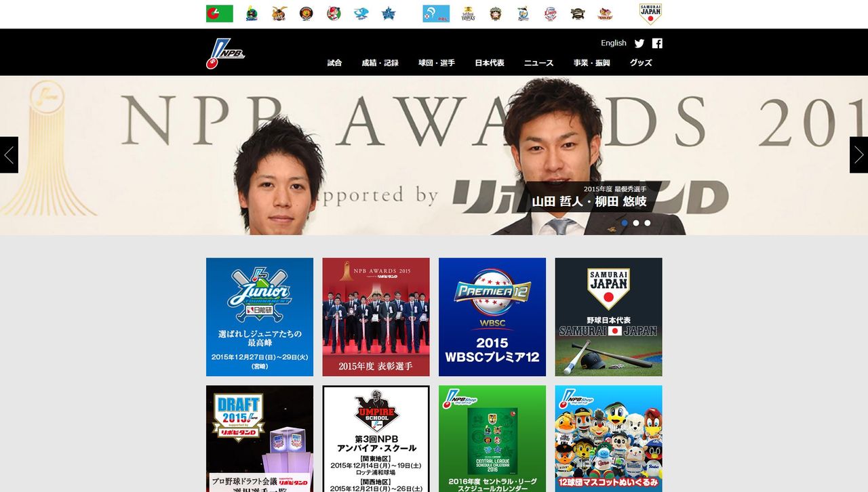Open the Seibu Lions team logo
The width and height of the screenshot is (868, 492).
pyautogui.click(x=550, y=14)
